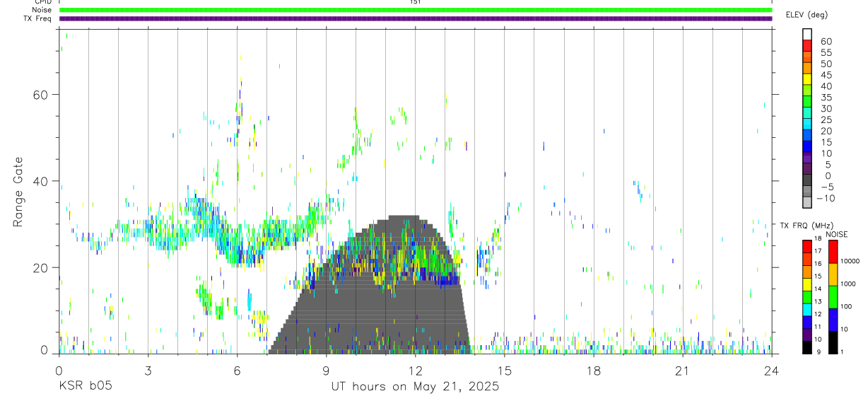Pick the green NOISE swatch between 100 and 1000
The width and height of the screenshot is (868, 401).
[x=833, y=297]
